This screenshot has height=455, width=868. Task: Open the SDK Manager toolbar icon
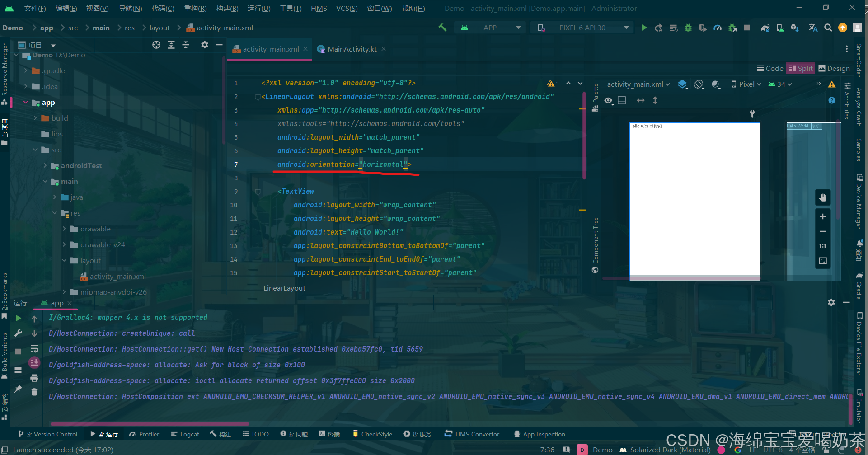[795, 28]
